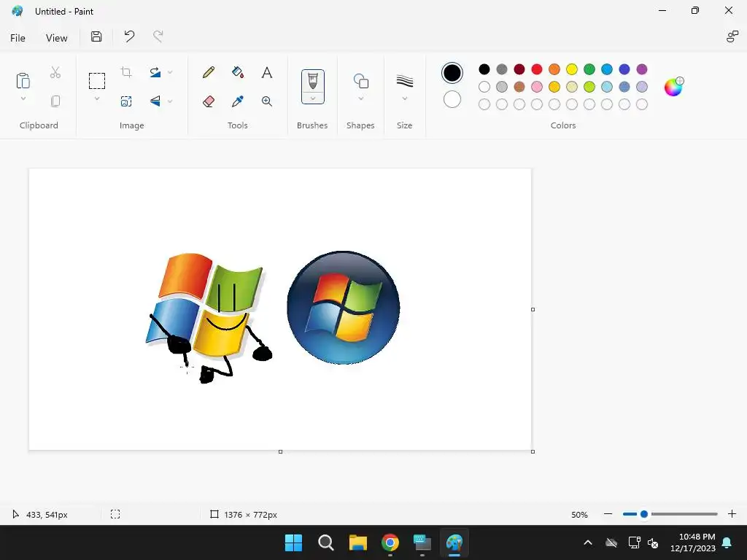Screen dimensions: 747x560
Task: Click the canvas right-edge resize handle
Action: (x=533, y=309)
